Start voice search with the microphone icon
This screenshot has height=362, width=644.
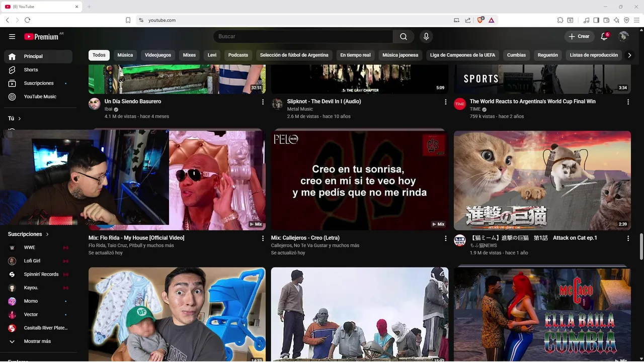point(426,37)
